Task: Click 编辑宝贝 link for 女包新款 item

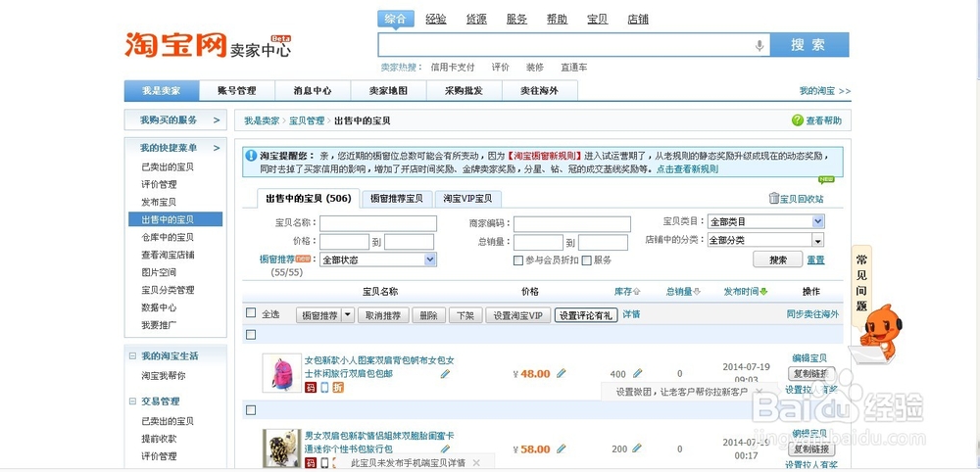Action: [810, 358]
